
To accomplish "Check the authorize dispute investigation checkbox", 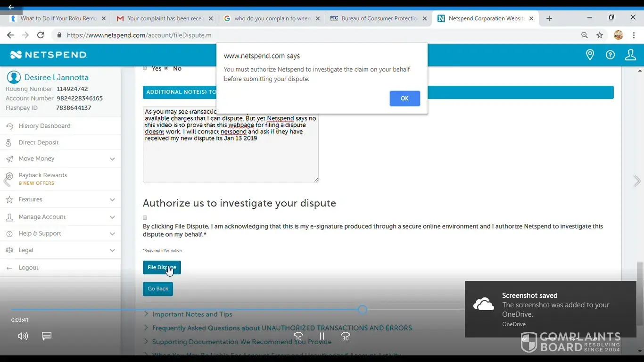I will pos(145,218).
